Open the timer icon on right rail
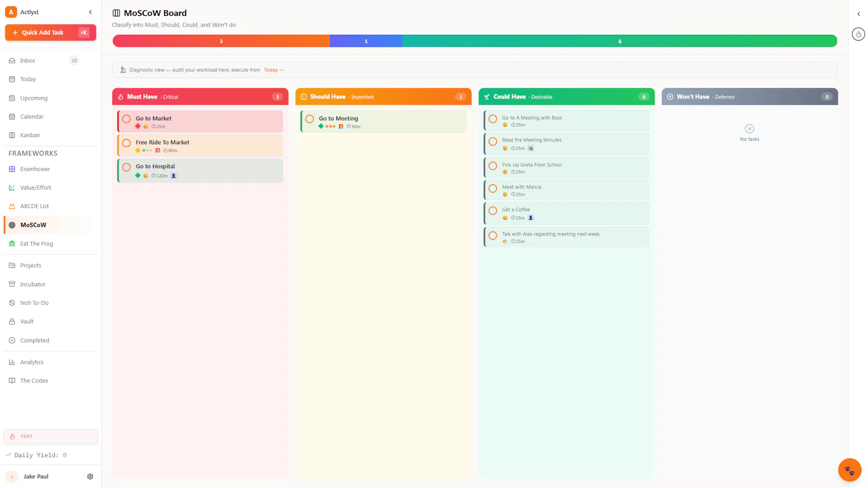 point(858,35)
